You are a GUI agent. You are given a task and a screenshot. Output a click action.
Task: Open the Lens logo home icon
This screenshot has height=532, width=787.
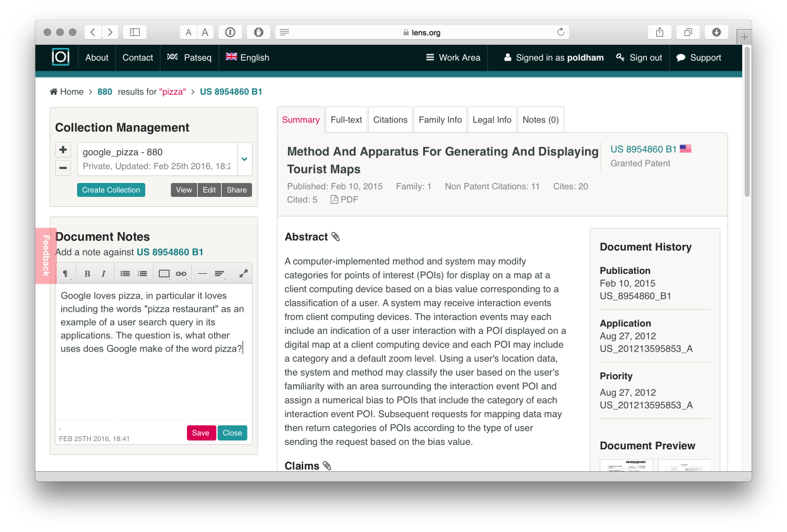pyautogui.click(x=61, y=57)
